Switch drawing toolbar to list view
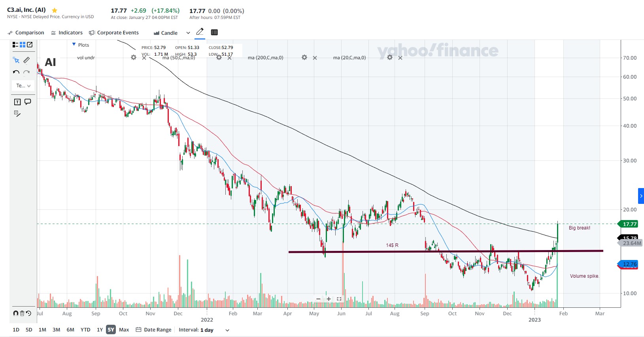Screen dimensions: 644x337 15,45
